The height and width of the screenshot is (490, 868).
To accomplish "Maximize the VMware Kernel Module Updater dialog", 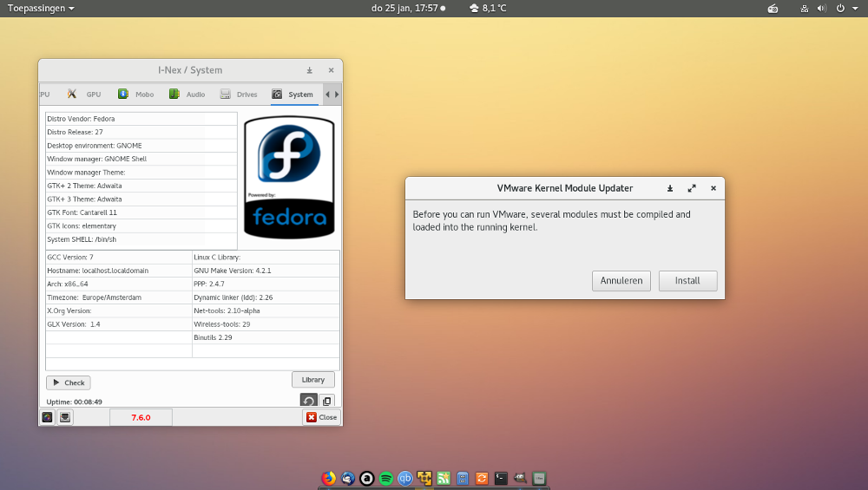I will click(x=692, y=188).
